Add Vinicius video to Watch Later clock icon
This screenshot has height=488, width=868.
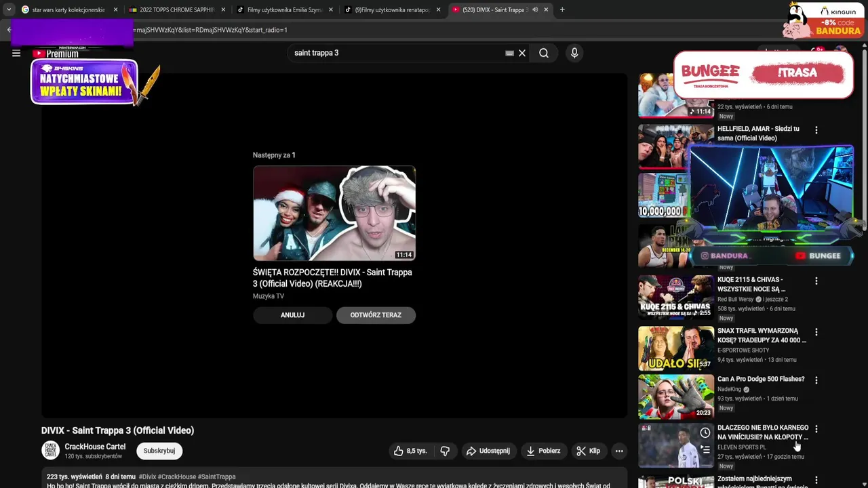coord(705,432)
